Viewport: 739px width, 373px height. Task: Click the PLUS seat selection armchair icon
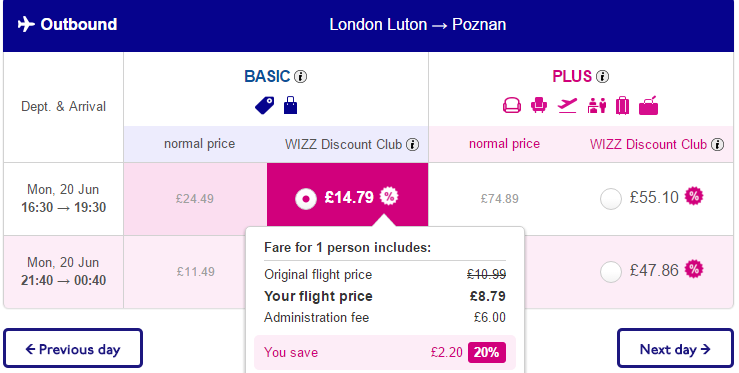tap(539, 105)
